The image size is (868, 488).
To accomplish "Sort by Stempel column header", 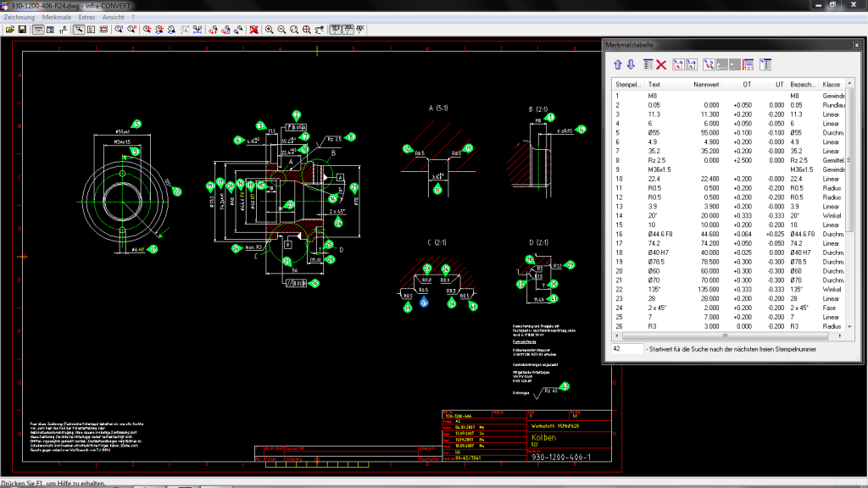I will (628, 85).
